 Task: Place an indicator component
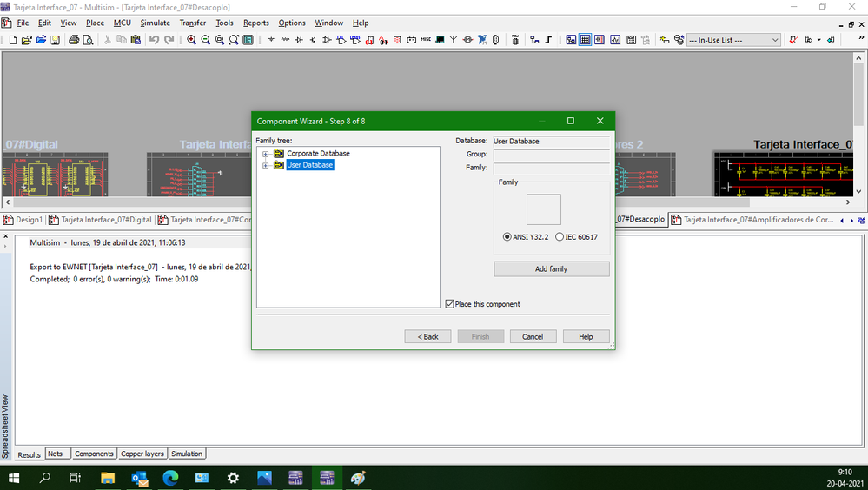point(397,40)
